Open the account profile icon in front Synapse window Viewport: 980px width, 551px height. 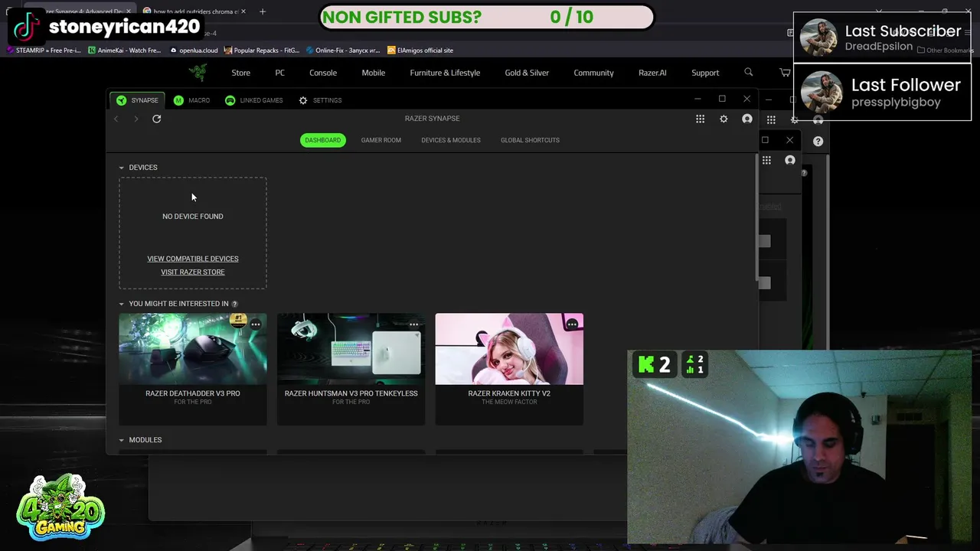click(747, 119)
